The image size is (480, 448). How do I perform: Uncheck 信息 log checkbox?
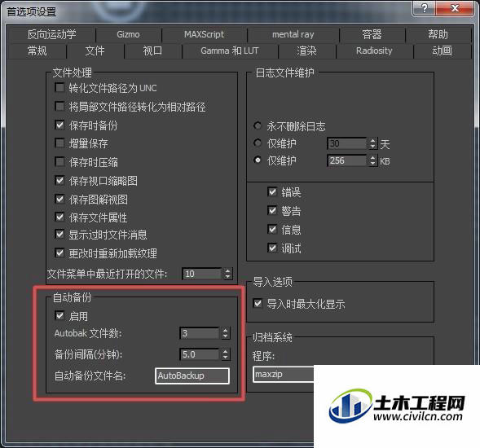(272, 229)
